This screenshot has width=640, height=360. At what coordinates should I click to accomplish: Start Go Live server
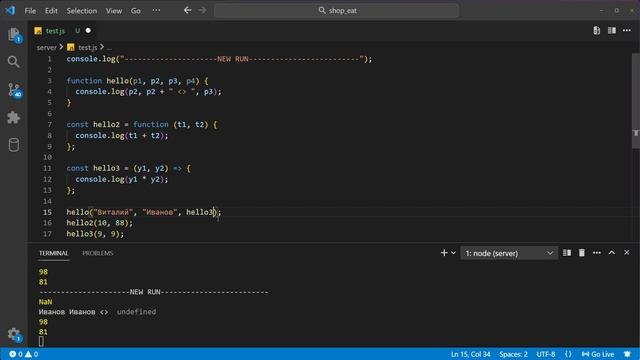[598, 354]
